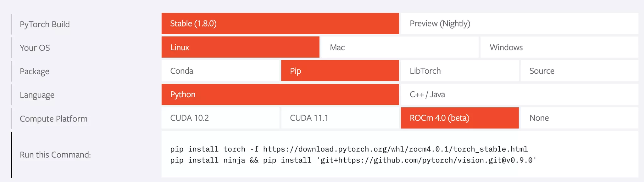Select Python language option
This screenshot has height=182, width=644.
[x=280, y=94]
